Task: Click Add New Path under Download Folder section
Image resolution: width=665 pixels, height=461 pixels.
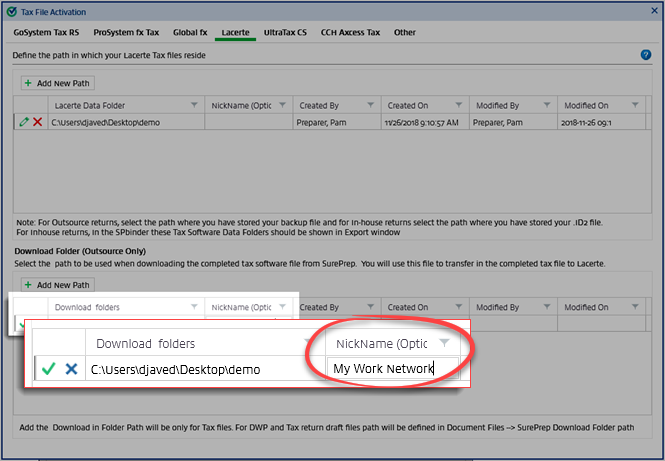Action: click(57, 285)
